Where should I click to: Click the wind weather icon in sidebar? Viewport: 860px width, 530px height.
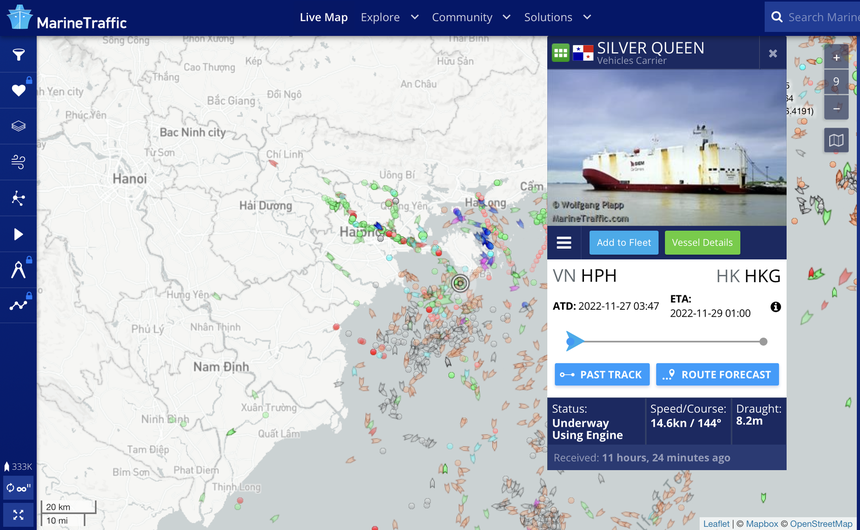tap(18, 162)
